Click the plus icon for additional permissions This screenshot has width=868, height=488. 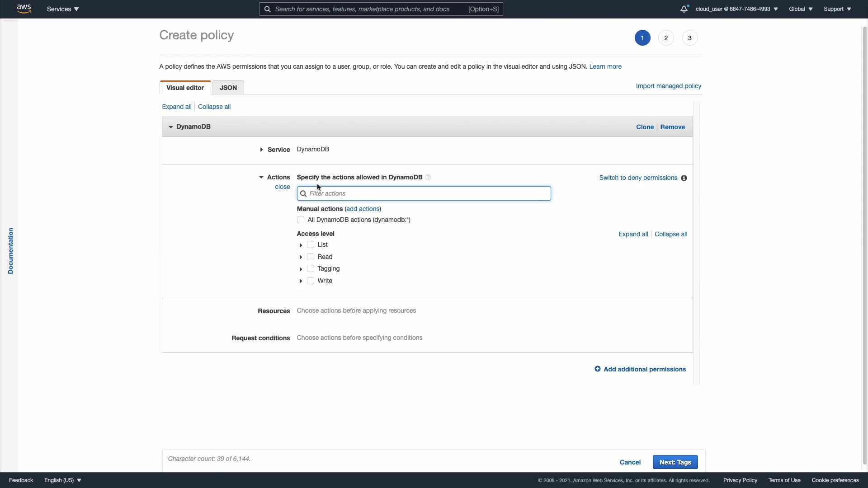(x=598, y=369)
